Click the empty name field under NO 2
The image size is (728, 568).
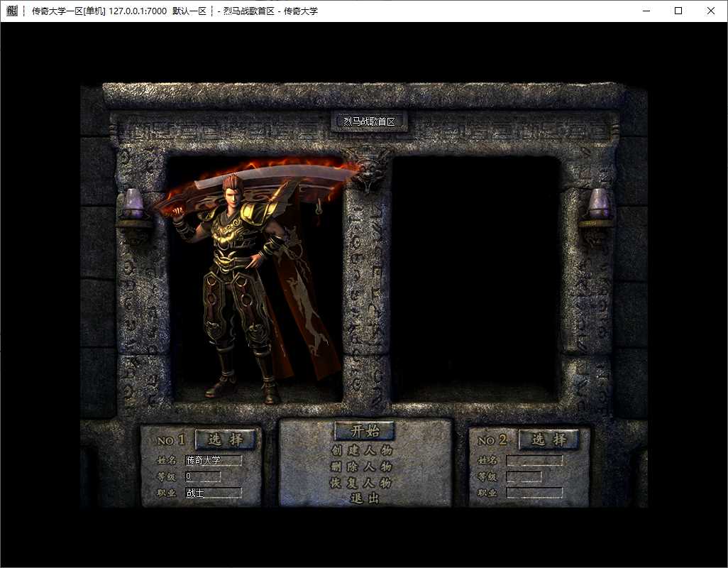pos(534,460)
